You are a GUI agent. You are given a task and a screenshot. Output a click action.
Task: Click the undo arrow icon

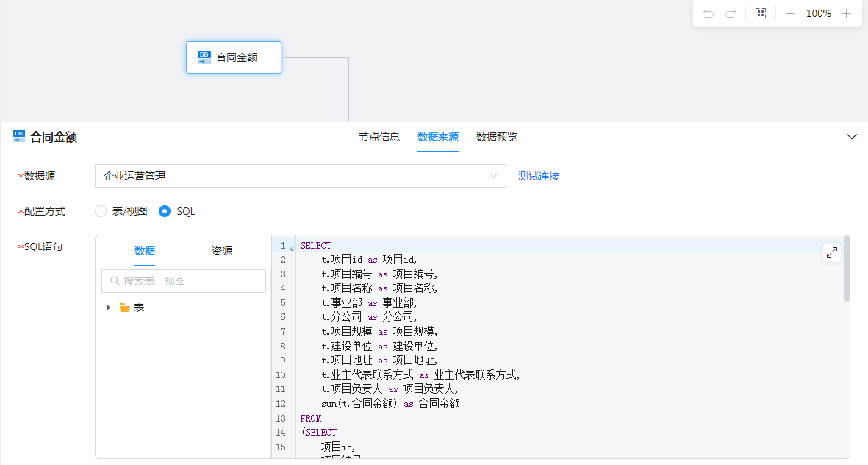click(709, 13)
